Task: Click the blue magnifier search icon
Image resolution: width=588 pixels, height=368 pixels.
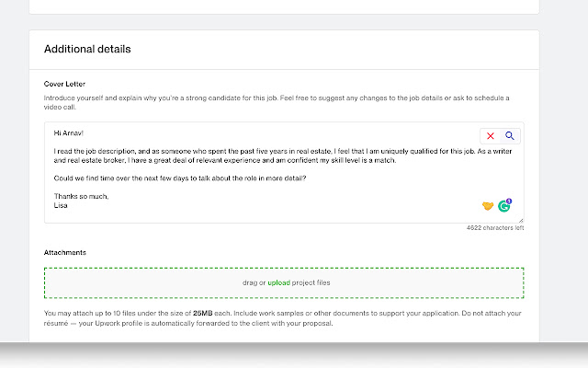Action: [509, 136]
